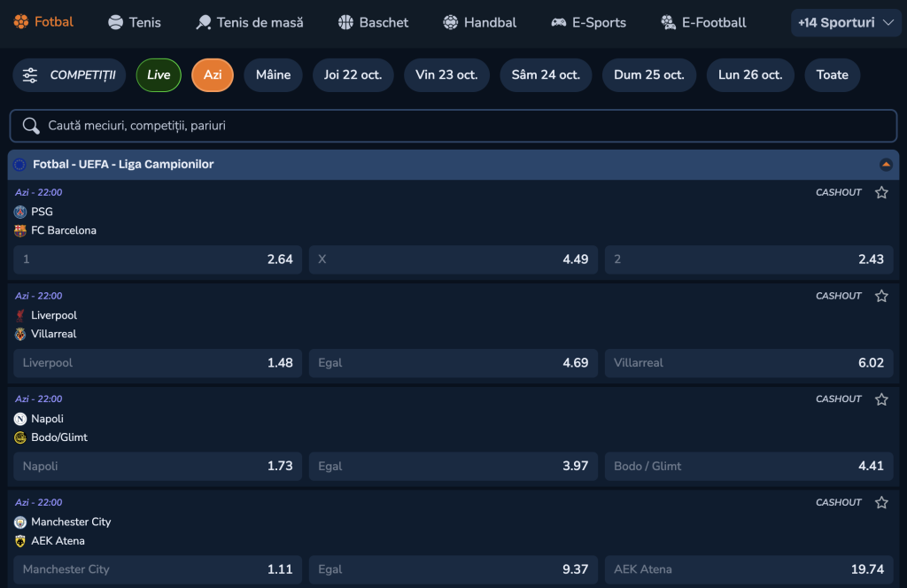Pick the PSG–Barcelona draw at 4.49
907x588 pixels.
[x=453, y=259]
